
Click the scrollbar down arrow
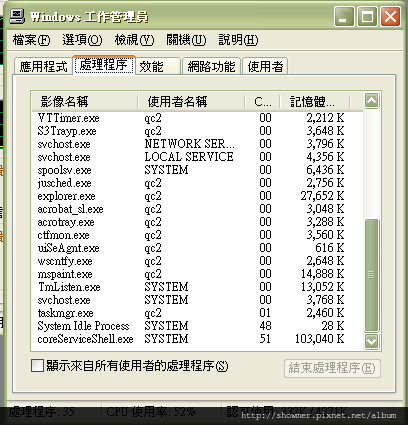point(371,341)
